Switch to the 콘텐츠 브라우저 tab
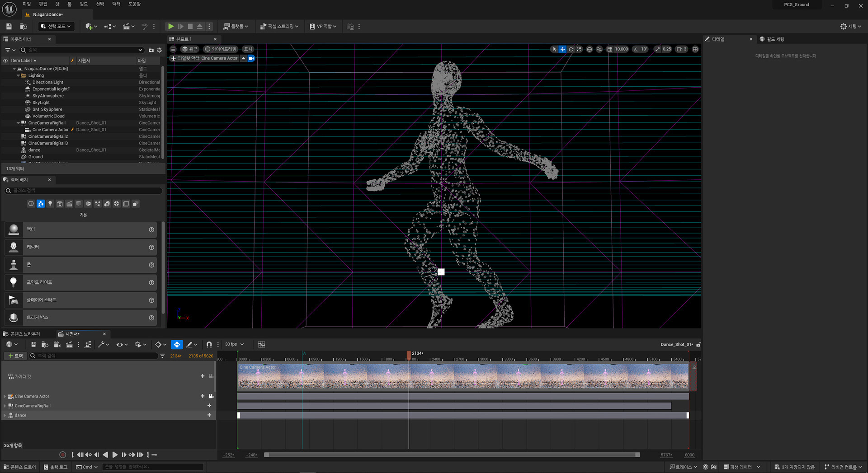This screenshot has height=473, width=868. coord(25,334)
